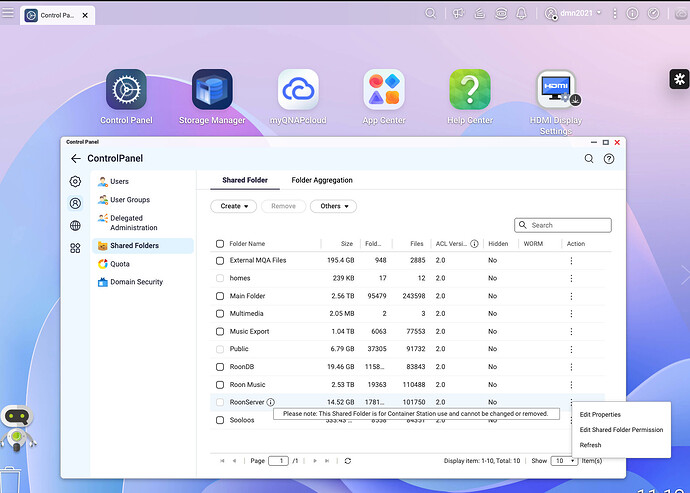Tick the select-all folders checkbox
Image resolution: width=690 pixels, height=493 pixels.
point(220,244)
